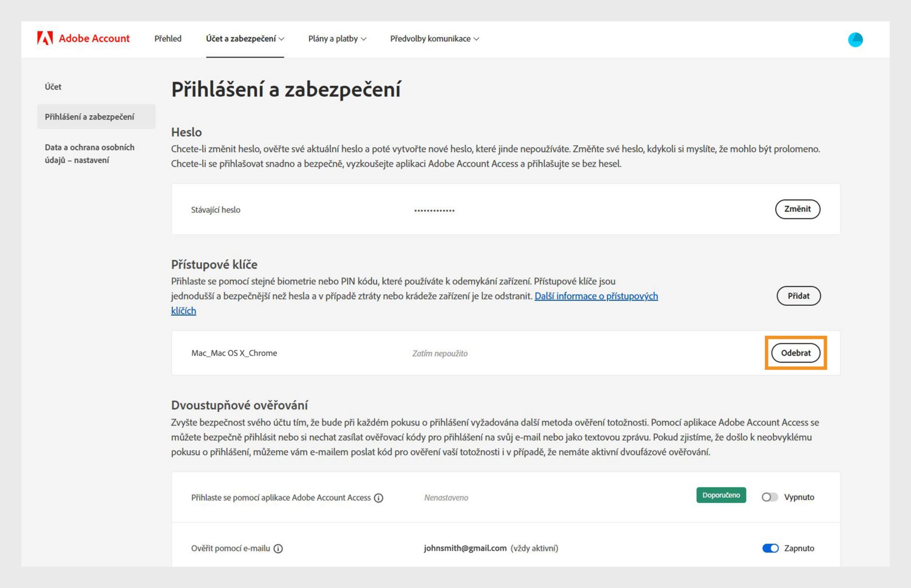The image size is (911, 588).
Task: Expand the Účet a zabezpečení dropdown
Action: pyautogui.click(x=245, y=39)
